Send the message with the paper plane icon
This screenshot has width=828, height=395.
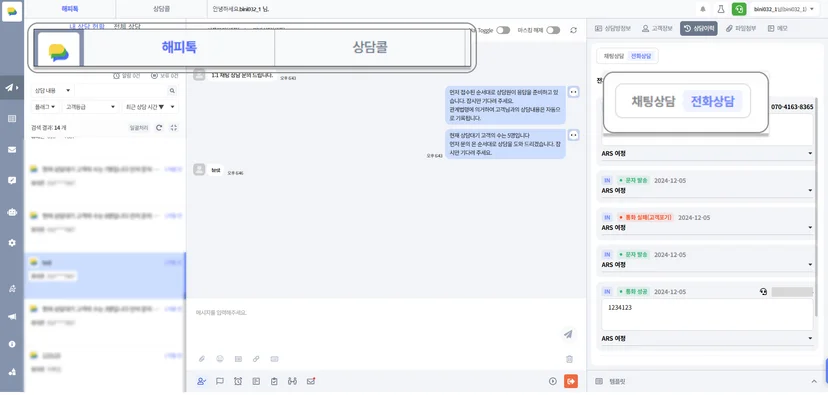(x=568, y=334)
